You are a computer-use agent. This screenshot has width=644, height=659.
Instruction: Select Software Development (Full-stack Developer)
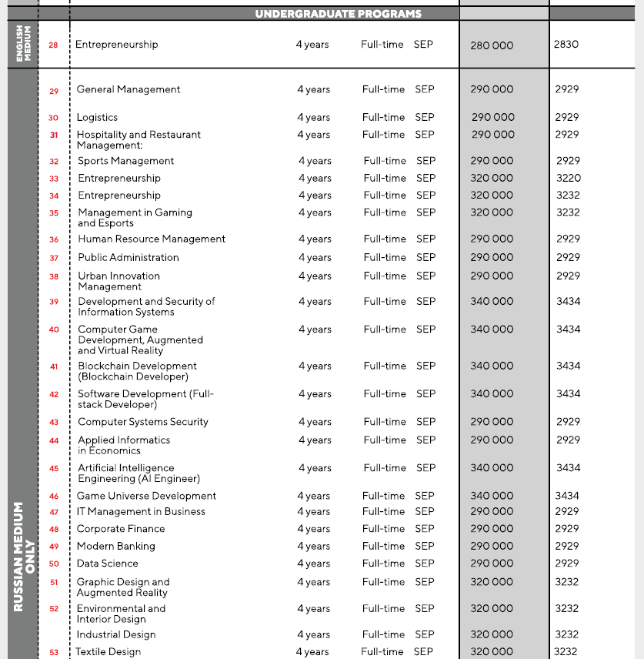pyautogui.click(x=145, y=400)
